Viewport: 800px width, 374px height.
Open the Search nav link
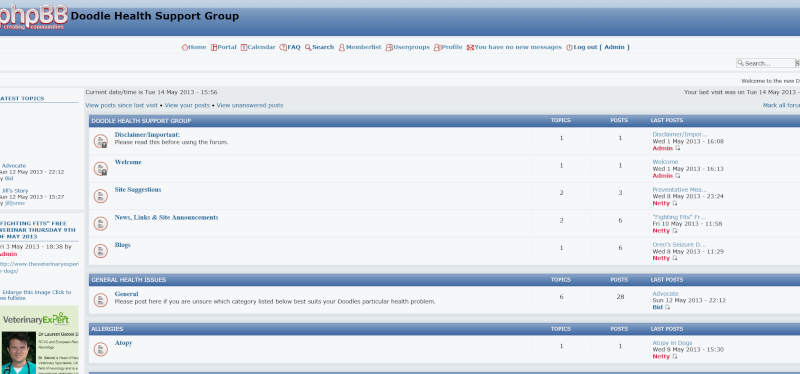click(323, 47)
